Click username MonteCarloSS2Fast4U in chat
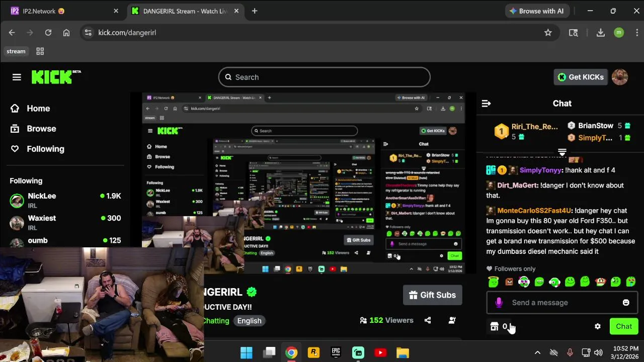This screenshot has height=362, width=644. click(x=534, y=211)
